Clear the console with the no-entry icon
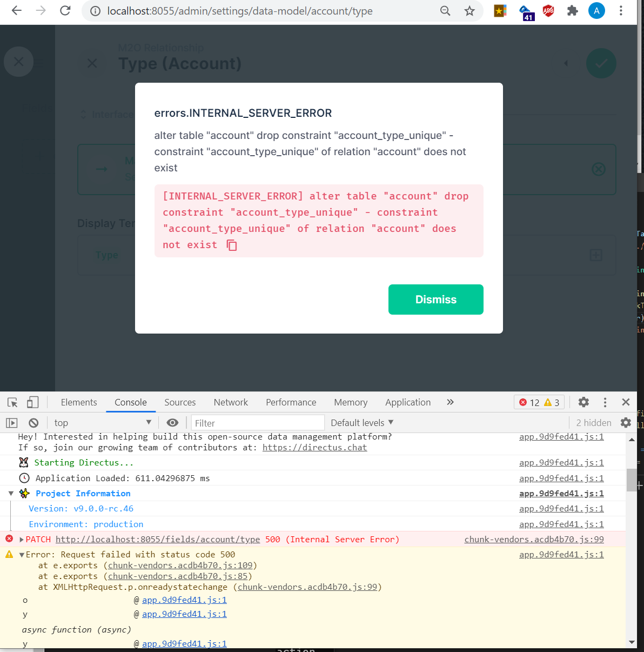 (33, 422)
